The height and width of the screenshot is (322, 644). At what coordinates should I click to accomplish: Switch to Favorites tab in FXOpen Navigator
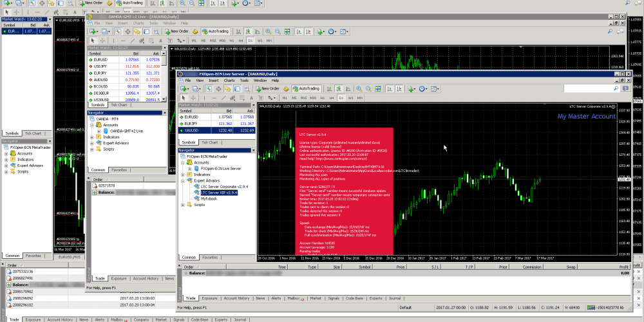[210, 258]
